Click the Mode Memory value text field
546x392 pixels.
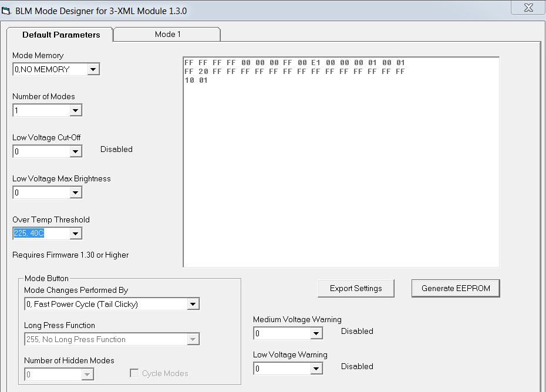49,69
